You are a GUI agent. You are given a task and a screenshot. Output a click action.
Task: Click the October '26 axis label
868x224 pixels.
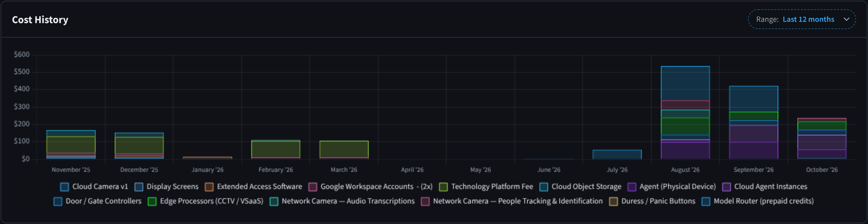[x=822, y=170]
